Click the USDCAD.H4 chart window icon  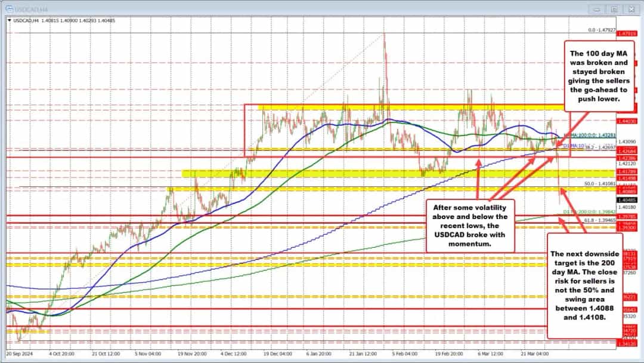coord(10,8)
